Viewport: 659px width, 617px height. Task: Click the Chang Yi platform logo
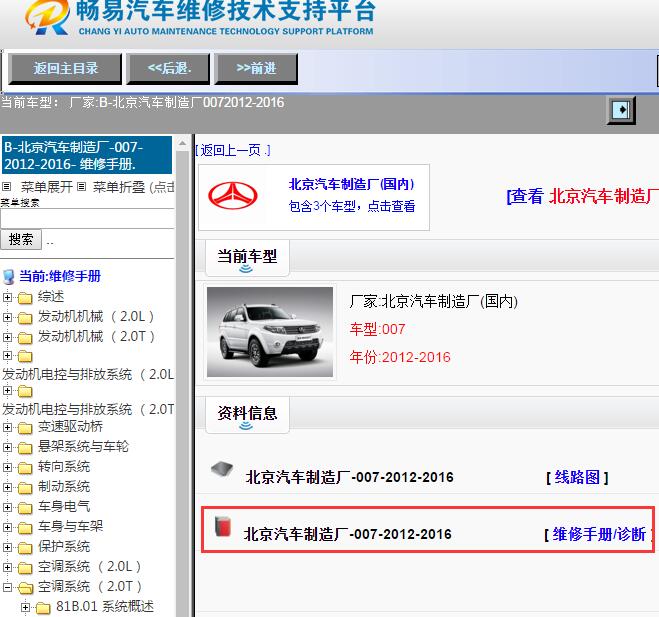(47, 17)
